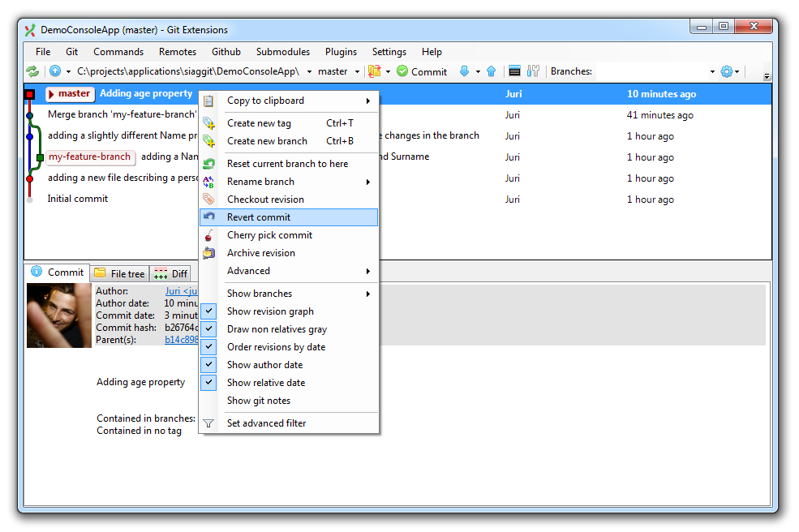Open the master branch dropdown in toolbar
This screenshot has width=799, height=532.
(x=338, y=71)
